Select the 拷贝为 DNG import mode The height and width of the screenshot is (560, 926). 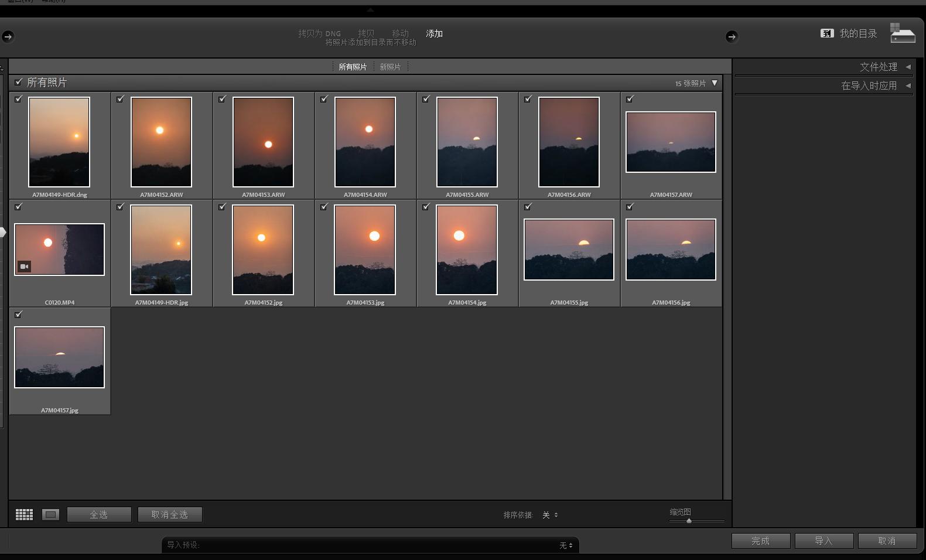[319, 33]
